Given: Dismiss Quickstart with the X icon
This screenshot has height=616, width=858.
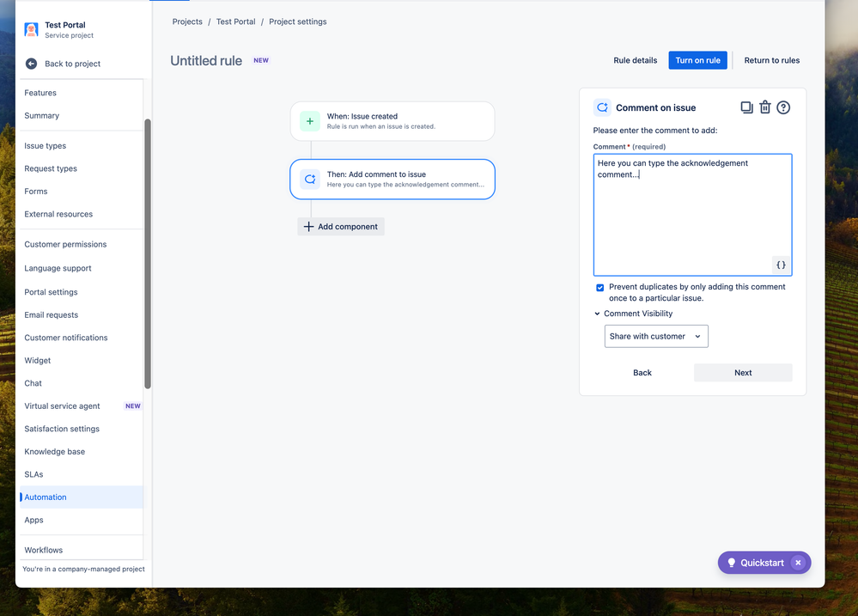Looking at the screenshot, I should tap(799, 563).
